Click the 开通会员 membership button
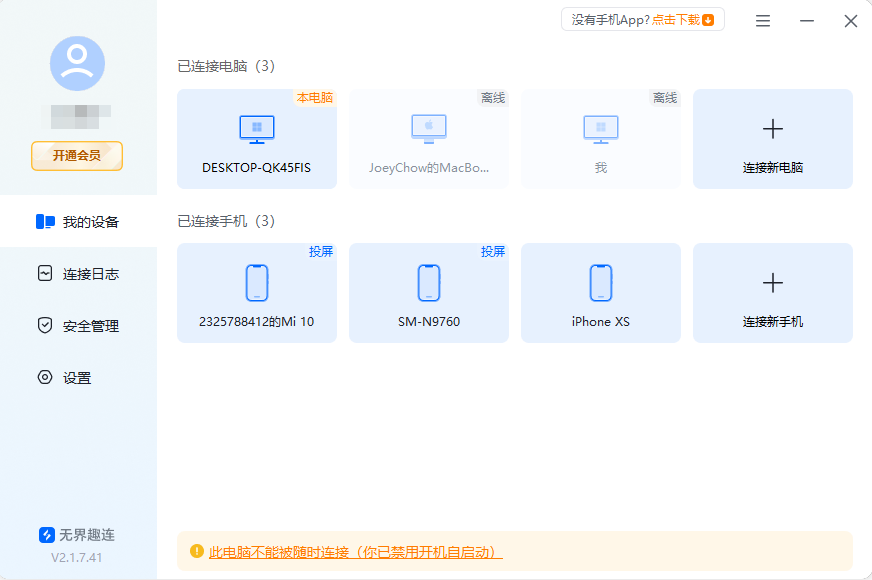This screenshot has height=580, width=872. tap(77, 156)
